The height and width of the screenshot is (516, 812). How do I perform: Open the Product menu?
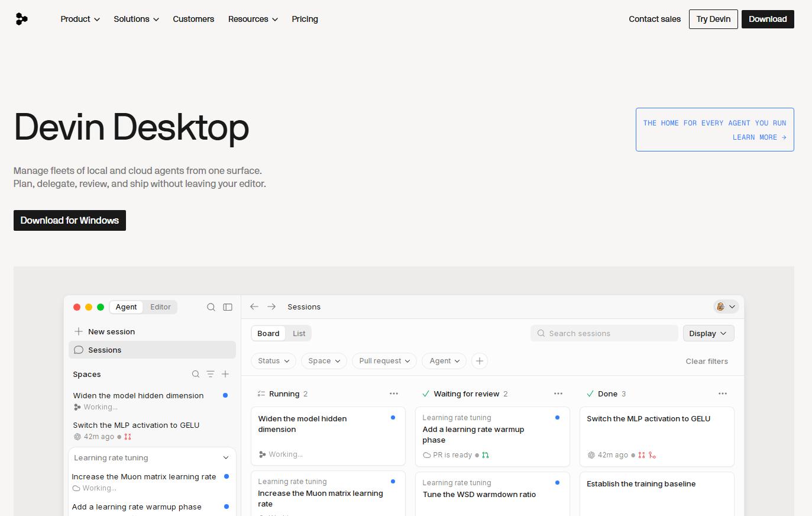80,19
